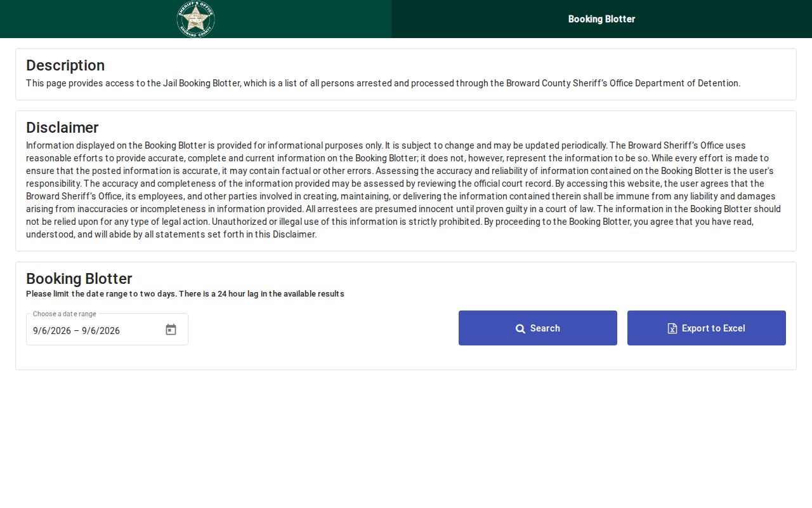The width and height of the screenshot is (812, 508).
Task: Click the dash between the two dates
Action: [76, 330]
